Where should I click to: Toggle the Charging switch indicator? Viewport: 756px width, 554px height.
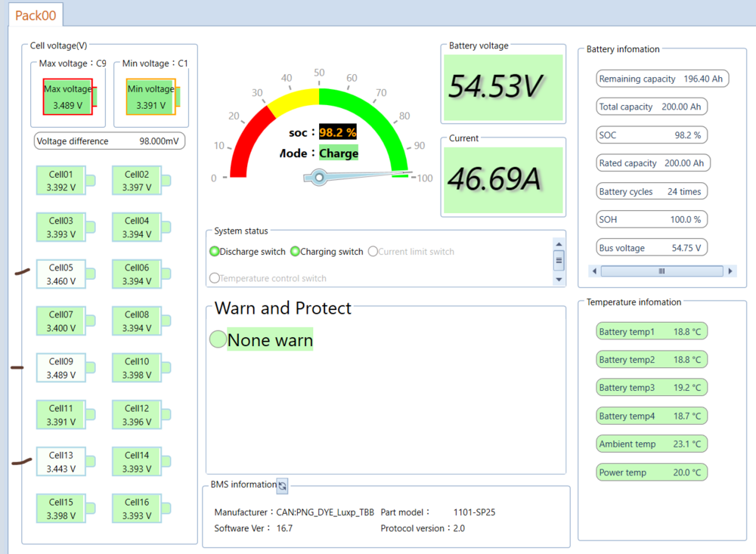coord(296,252)
